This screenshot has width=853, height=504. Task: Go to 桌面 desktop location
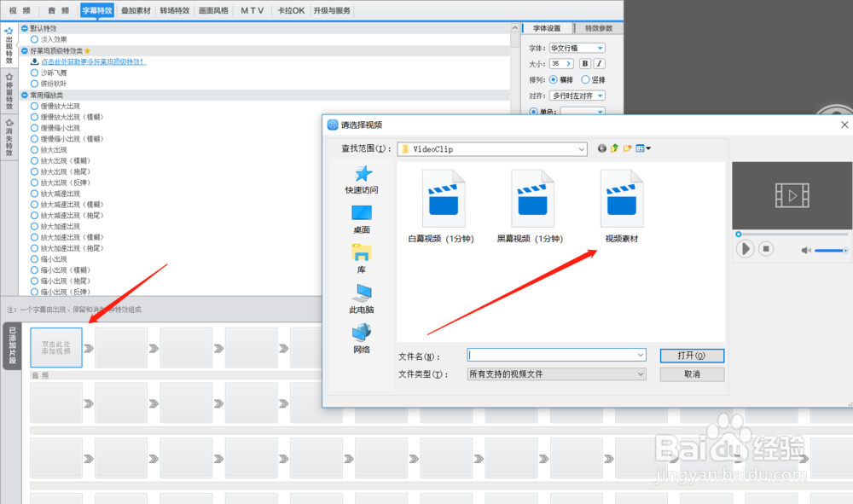pyautogui.click(x=361, y=219)
